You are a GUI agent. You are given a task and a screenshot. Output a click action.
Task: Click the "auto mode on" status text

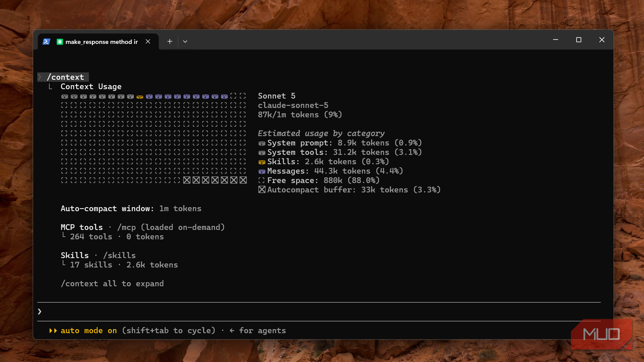pos(89,330)
